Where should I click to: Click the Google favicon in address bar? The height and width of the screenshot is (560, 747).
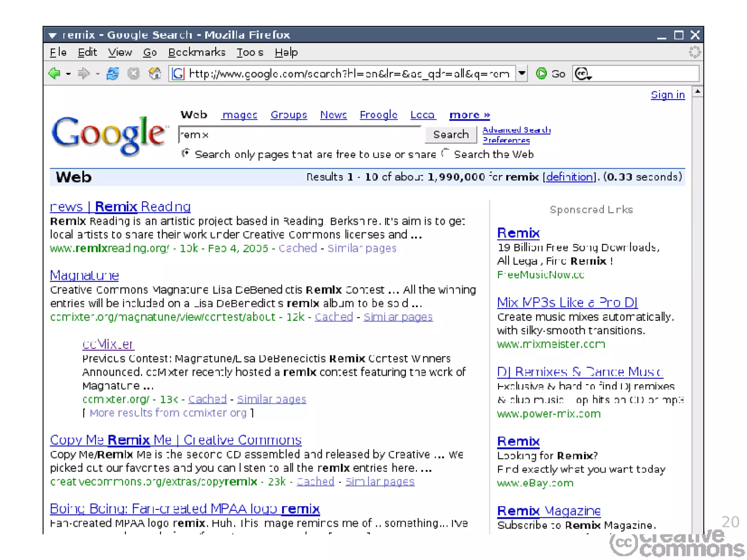tap(178, 74)
